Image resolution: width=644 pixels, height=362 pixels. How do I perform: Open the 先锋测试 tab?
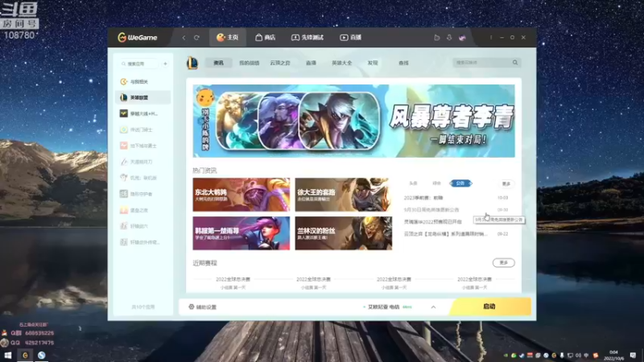click(308, 37)
